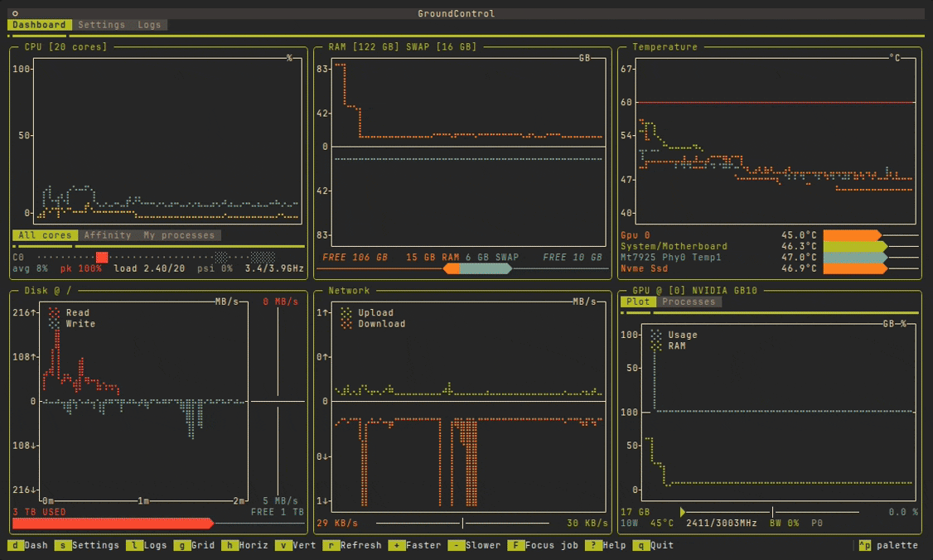Select the All cores CPU view
Viewport: 933px width, 560px height.
point(45,235)
